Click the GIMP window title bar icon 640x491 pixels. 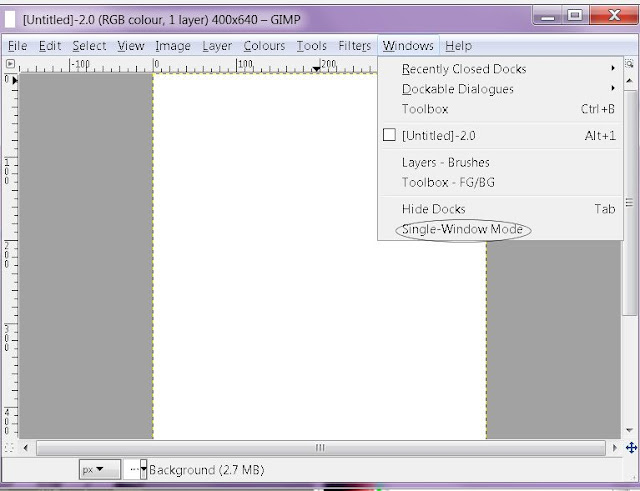[10, 19]
